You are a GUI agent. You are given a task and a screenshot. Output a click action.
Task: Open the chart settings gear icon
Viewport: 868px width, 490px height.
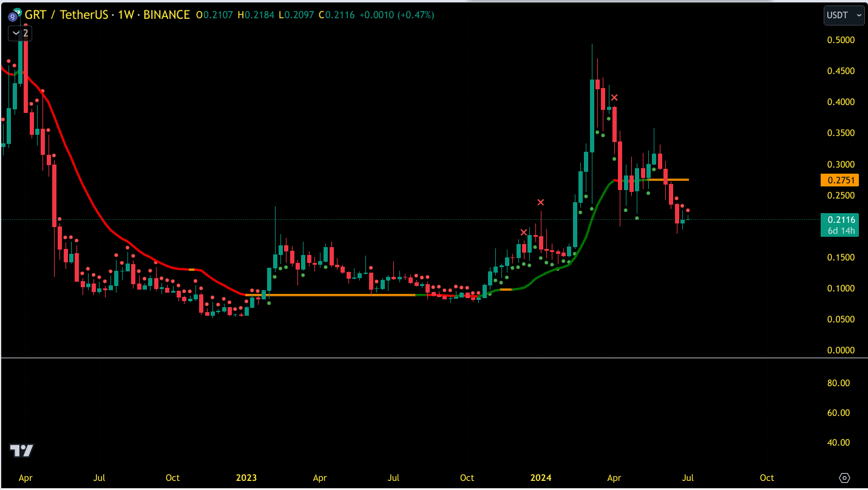click(844, 477)
